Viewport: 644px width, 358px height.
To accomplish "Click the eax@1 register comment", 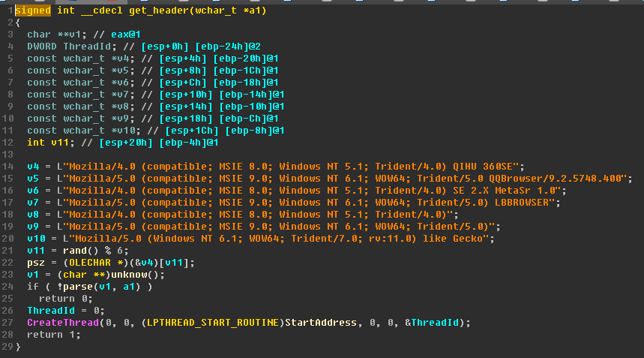I will (126, 35).
